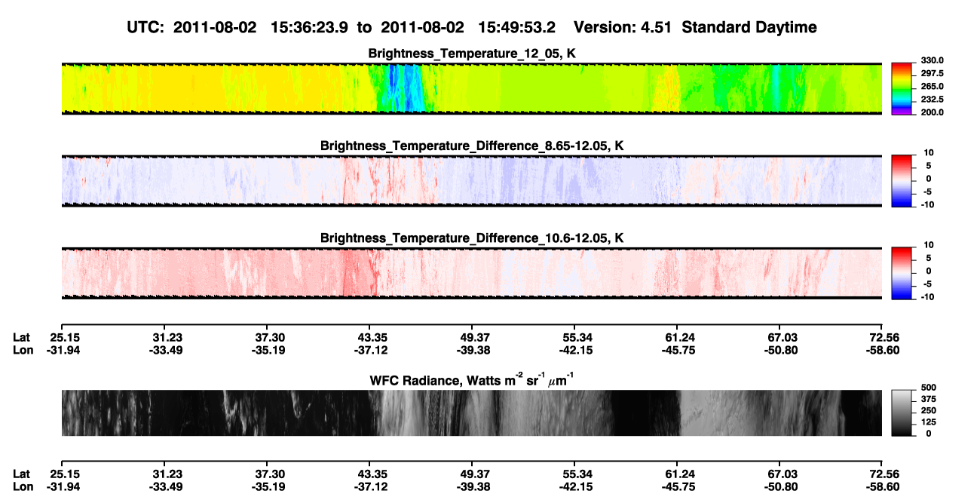
Task: Click latitude '37.30' under the WFC Radiance strip
Action: [270, 474]
